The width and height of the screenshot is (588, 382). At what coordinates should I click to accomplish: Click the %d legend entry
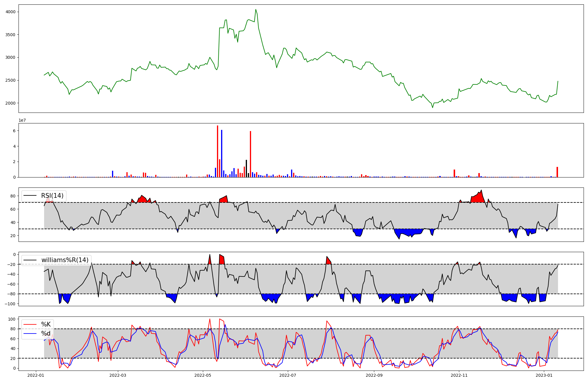(46, 334)
